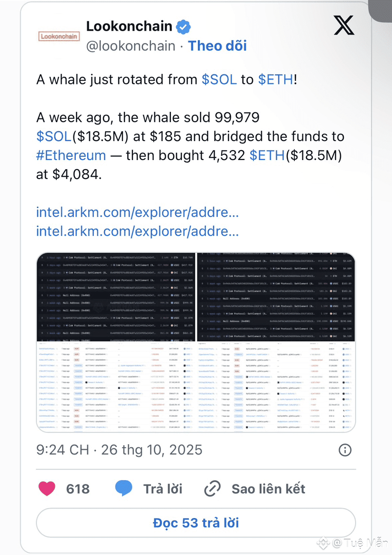Click the Trả lời reply label
Screen dimensions: 392x555
point(162,489)
